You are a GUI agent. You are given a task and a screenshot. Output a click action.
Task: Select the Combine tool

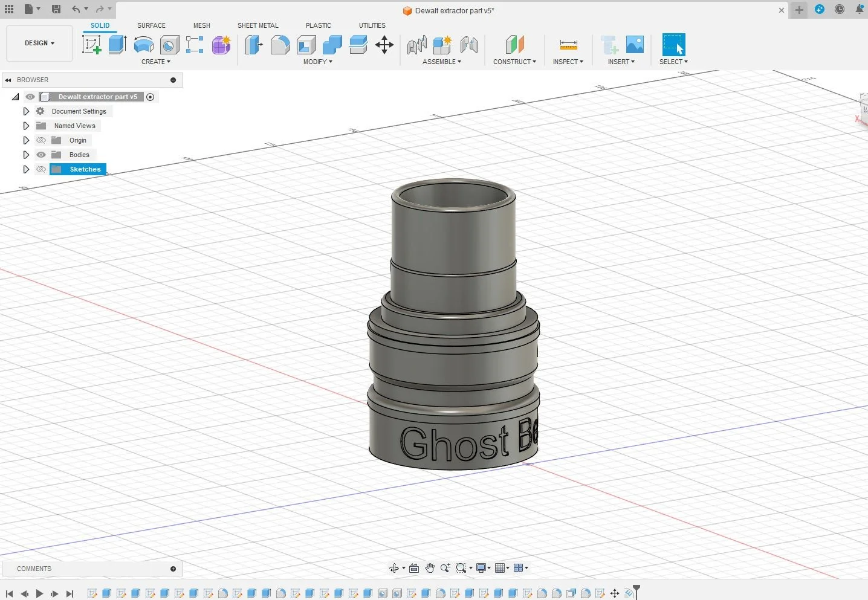(x=332, y=45)
